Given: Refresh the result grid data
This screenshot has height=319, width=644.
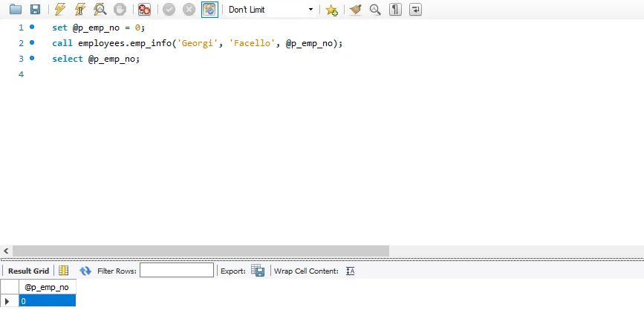Looking at the screenshot, I should (x=85, y=271).
